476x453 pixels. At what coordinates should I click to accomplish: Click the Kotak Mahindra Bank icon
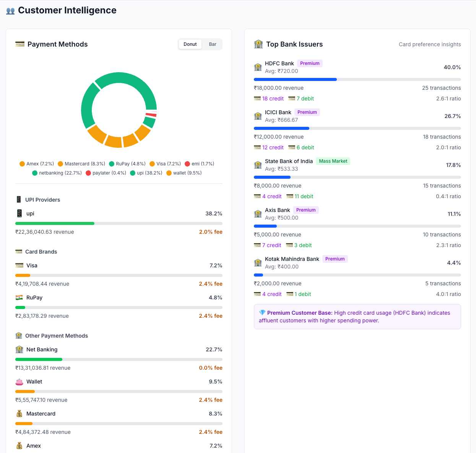[258, 263]
